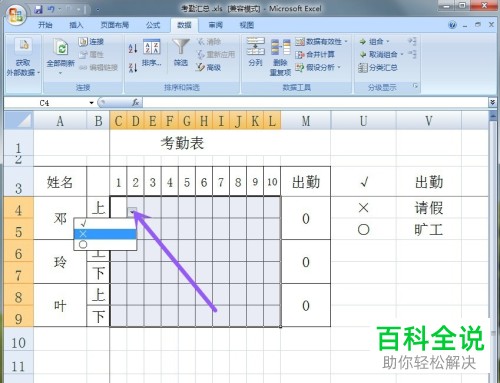Click show detail icon in outline group
500x383 pixels.
pos(412,41)
